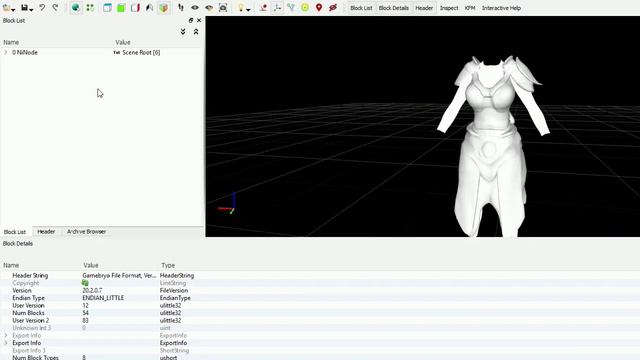Collapse all with double-up chevron
The height and width of the screenshot is (360, 640).
196,31
